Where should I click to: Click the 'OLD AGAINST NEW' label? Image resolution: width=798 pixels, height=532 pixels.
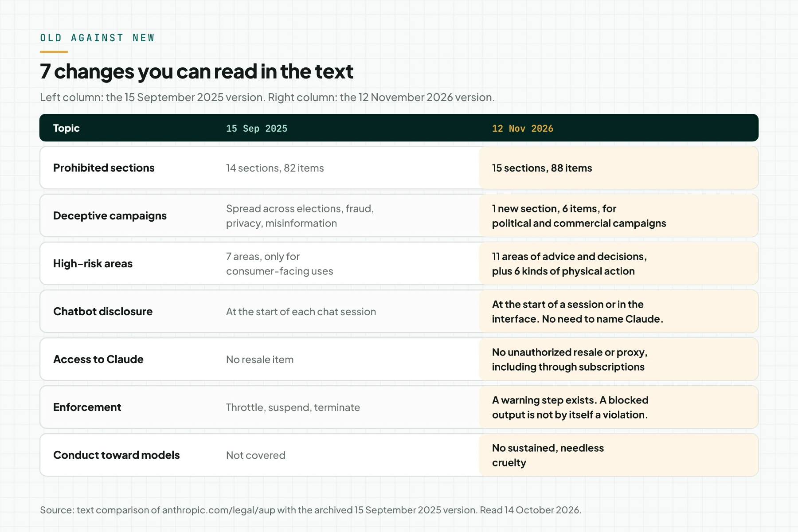[98, 38]
